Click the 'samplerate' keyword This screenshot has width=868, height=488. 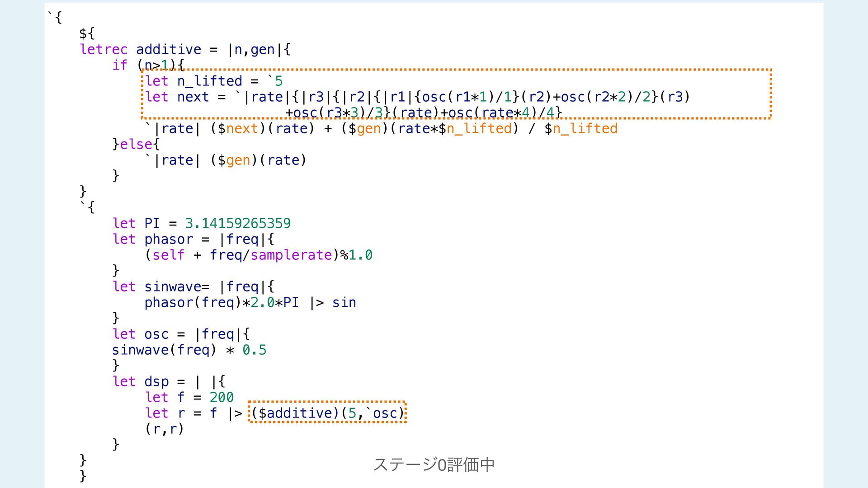pos(291,255)
